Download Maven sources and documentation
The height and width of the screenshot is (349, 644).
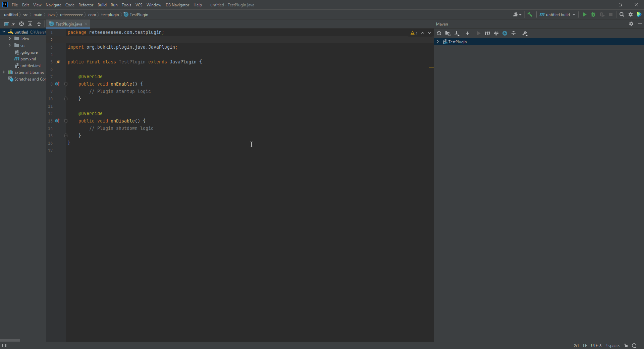tap(457, 33)
